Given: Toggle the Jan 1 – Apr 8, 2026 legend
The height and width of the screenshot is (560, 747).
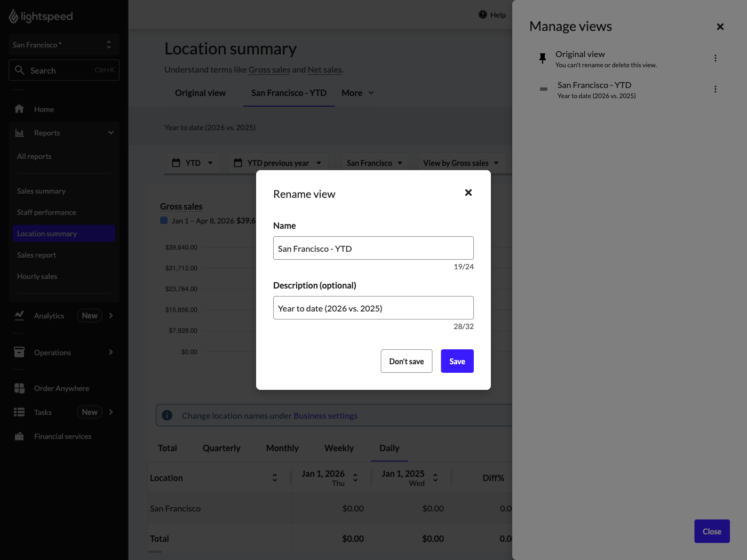Looking at the screenshot, I should pyautogui.click(x=164, y=220).
